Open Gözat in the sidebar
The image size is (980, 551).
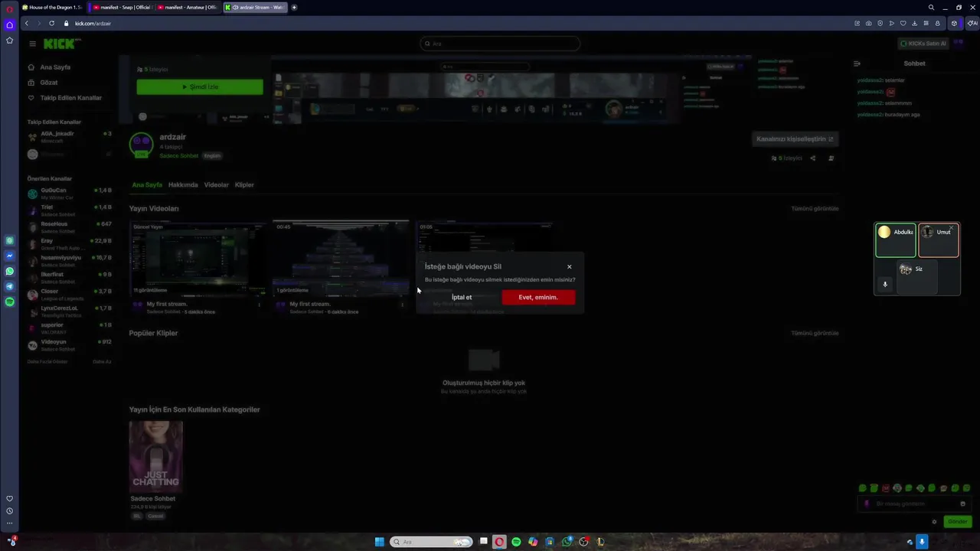[x=48, y=83]
